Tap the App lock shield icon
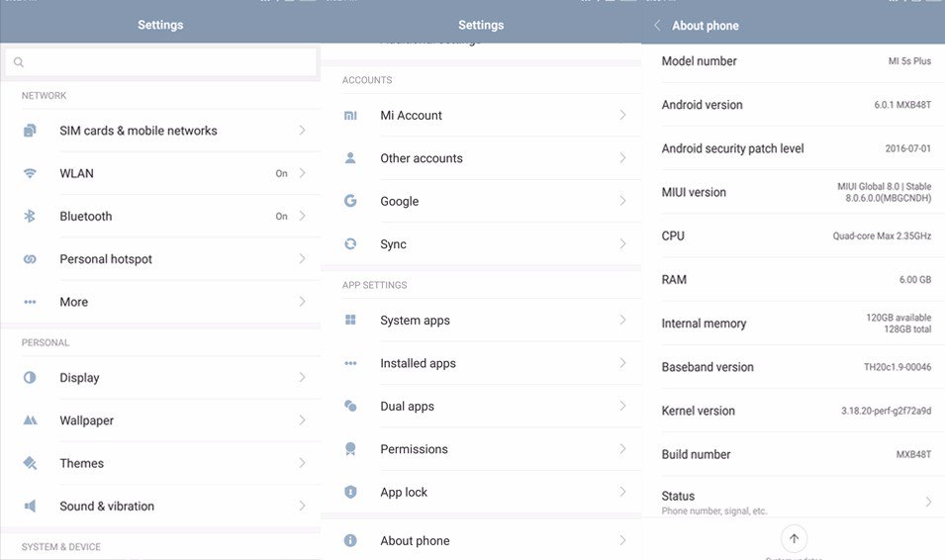 350,492
